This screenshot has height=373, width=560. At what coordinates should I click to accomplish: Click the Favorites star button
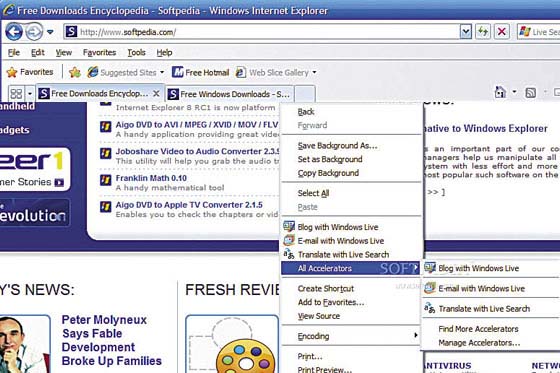click(x=30, y=72)
